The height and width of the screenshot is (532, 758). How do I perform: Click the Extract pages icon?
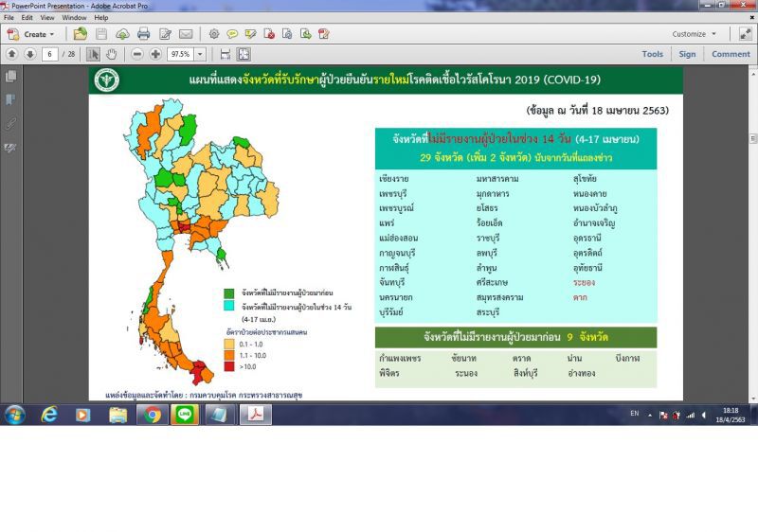[305, 34]
